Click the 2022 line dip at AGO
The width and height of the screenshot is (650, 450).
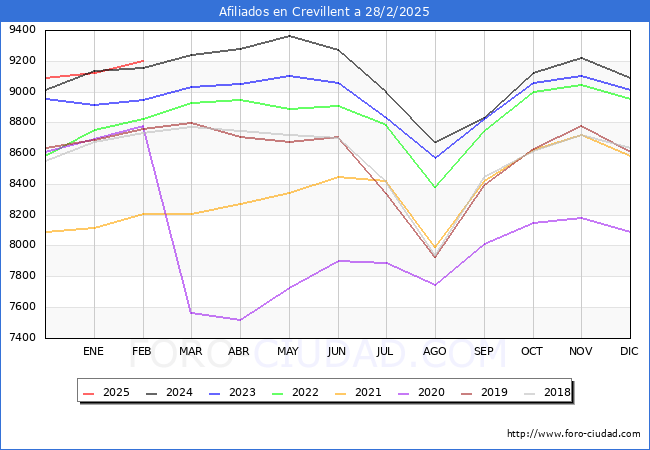pos(435,187)
